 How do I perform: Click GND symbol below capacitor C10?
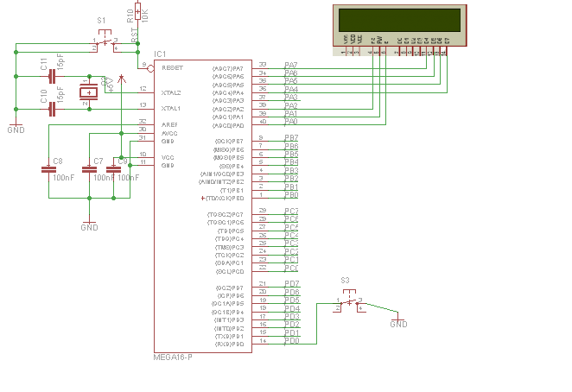coord(16,127)
